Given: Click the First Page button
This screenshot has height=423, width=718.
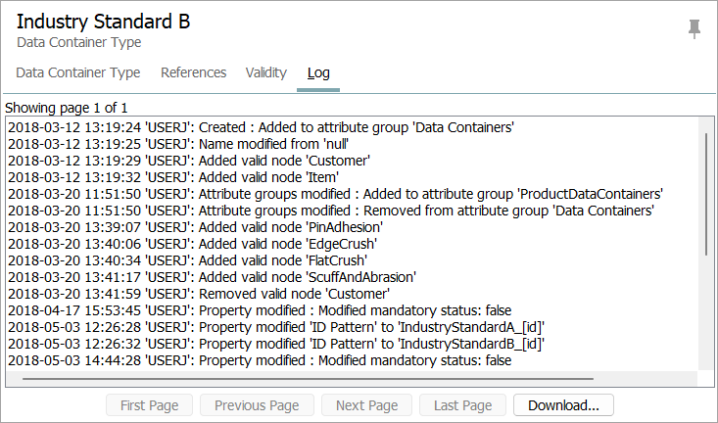Looking at the screenshot, I should tap(149, 405).
